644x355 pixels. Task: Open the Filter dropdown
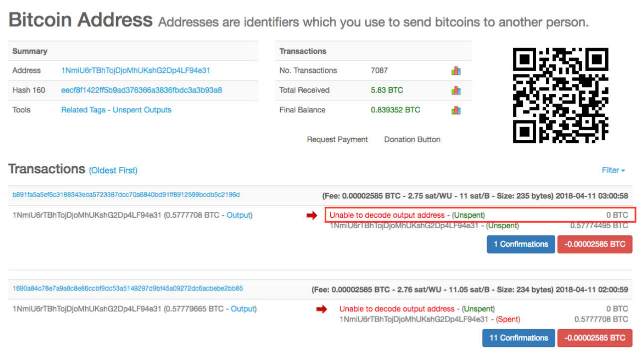pos(613,170)
